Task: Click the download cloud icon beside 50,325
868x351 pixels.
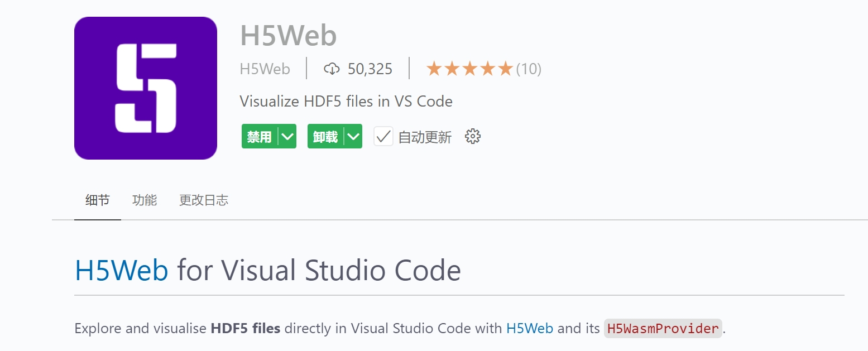Action: point(332,69)
